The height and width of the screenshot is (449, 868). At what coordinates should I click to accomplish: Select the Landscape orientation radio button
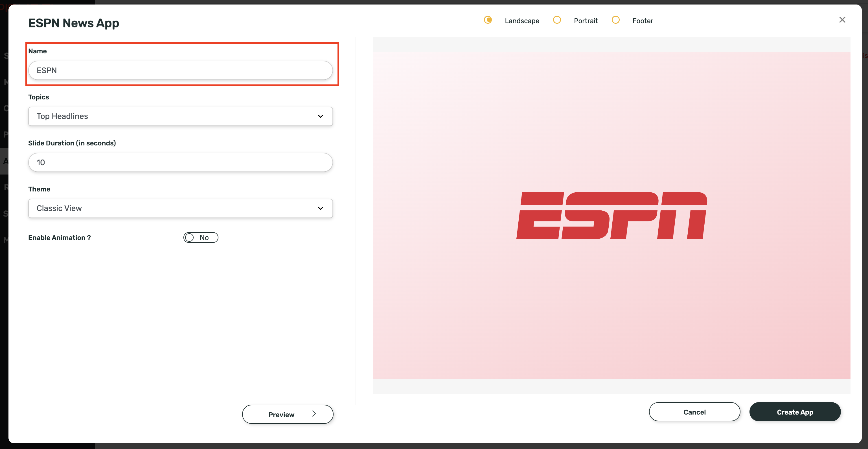(x=488, y=20)
